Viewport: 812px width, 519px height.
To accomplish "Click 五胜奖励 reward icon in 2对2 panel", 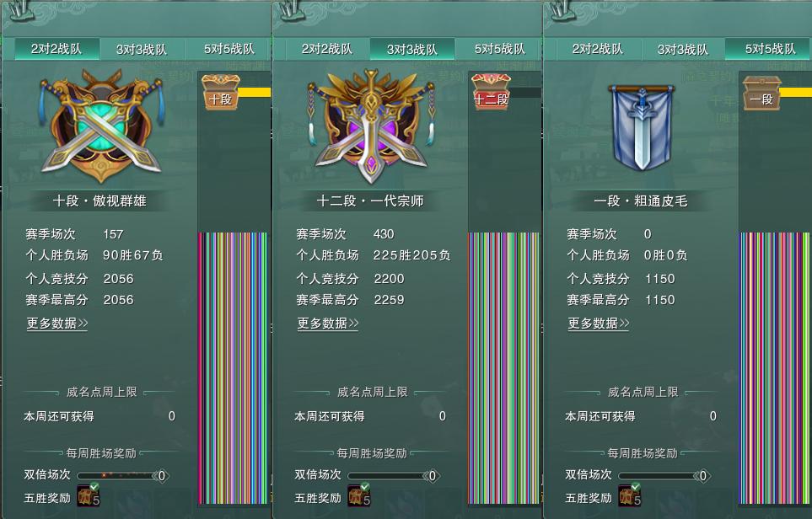I will (x=88, y=495).
